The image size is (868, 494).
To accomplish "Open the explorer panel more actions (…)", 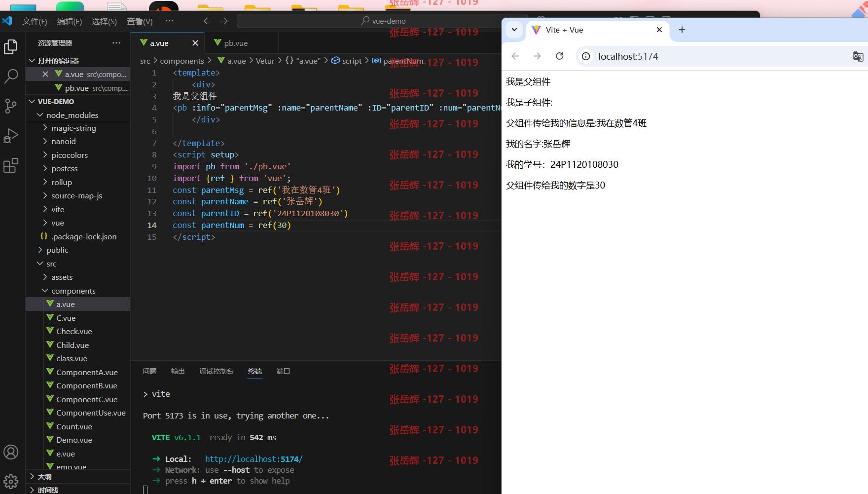I will click(116, 43).
